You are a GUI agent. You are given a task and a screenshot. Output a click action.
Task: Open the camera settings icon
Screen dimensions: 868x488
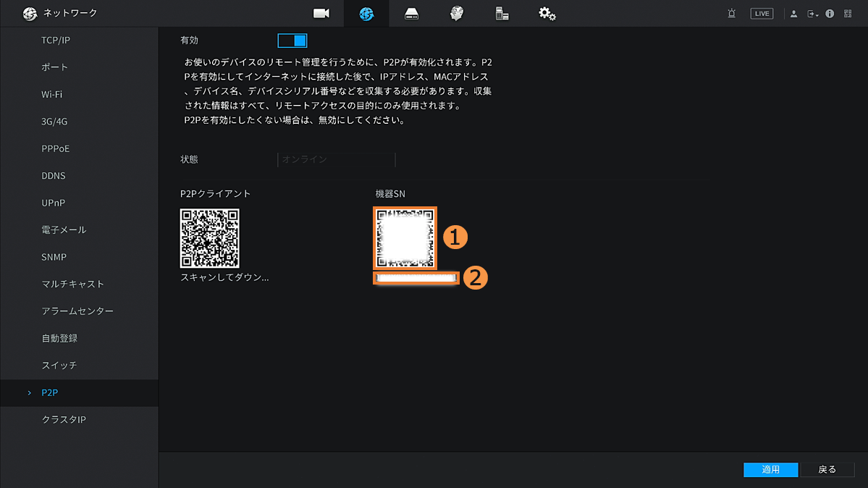tap(321, 14)
